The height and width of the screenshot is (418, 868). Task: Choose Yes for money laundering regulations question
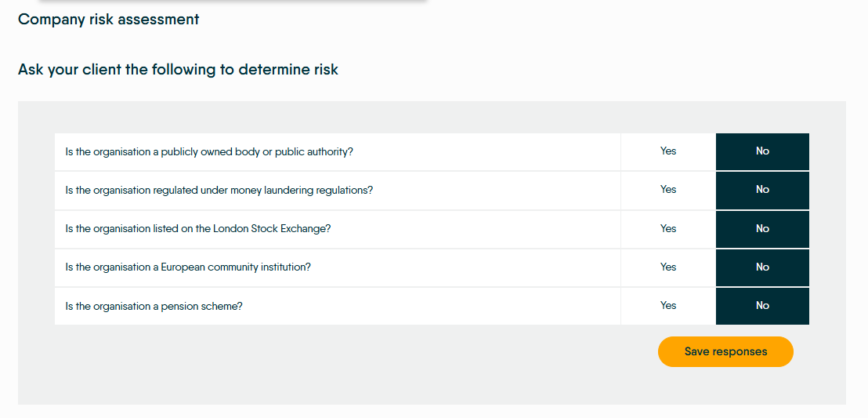click(668, 190)
